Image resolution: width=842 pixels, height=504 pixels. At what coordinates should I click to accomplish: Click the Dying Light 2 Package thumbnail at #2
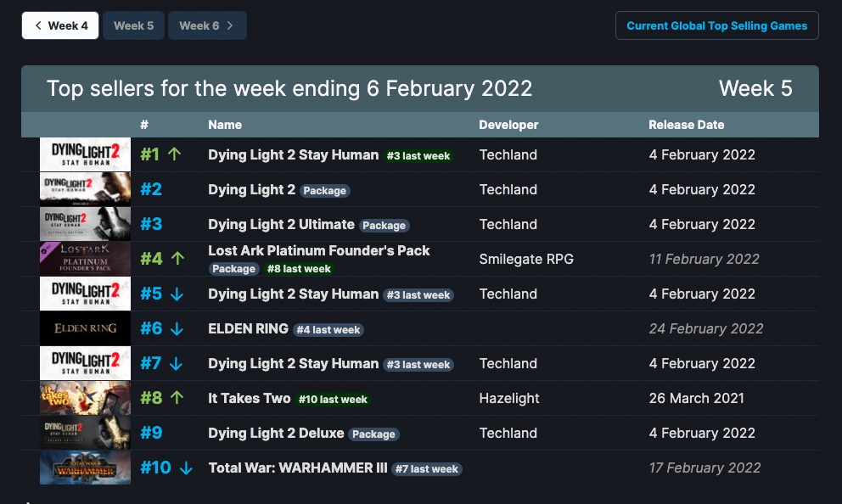tap(85, 189)
